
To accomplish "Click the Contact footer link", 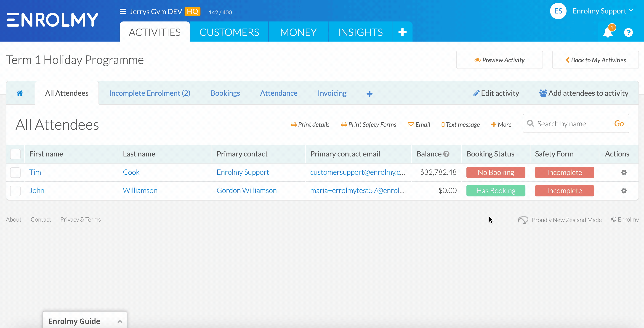I will 41,219.
